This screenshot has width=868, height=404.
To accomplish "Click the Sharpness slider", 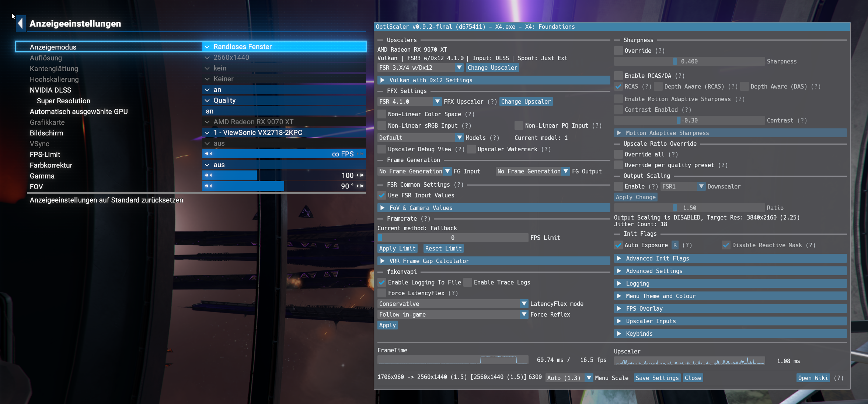I will tap(689, 61).
